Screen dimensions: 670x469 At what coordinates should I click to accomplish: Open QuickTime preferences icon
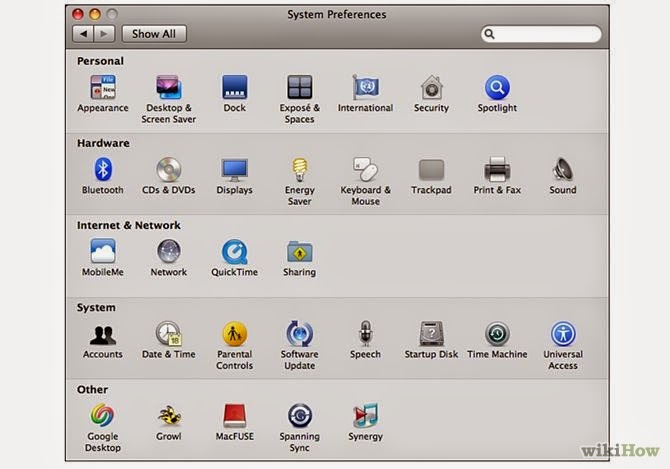pyautogui.click(x=235, y=251)
